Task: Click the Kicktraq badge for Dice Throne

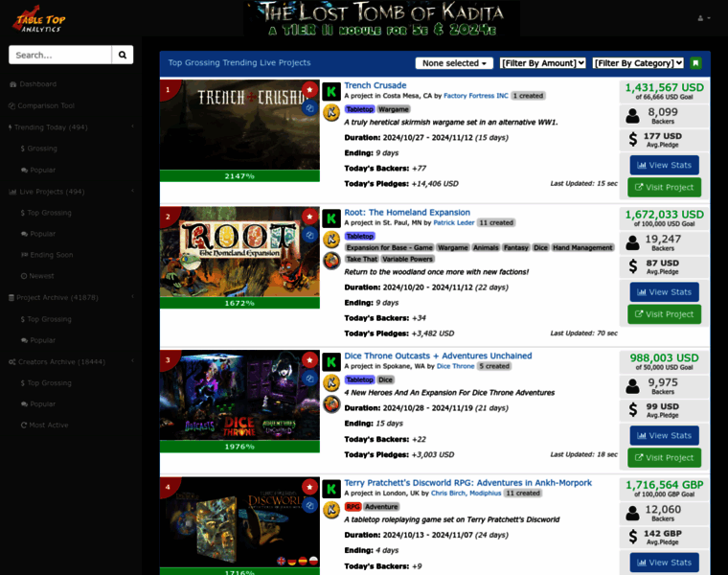Action: coord(331,382)
